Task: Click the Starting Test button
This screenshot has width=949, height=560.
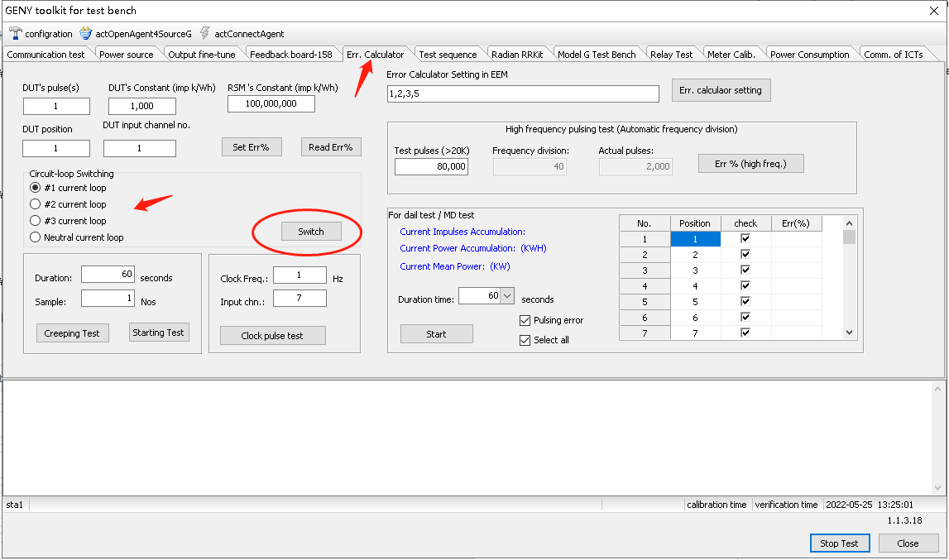Action: pyautogui.click(x=159, y=333)
